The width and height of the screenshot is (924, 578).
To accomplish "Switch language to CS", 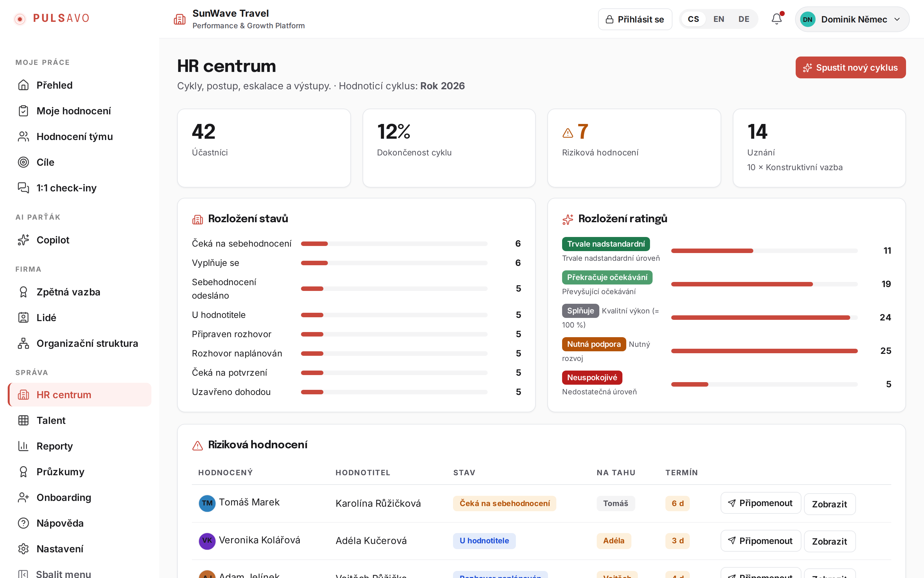I will (x=693, y=19).
